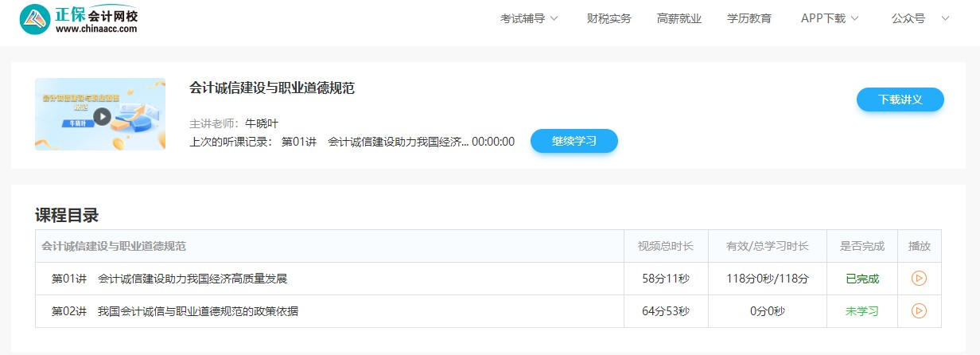Play lecture 第02讲 using its play icon
Screen dimensions: 980x355
pyautogui.click(x=919, y=311)
